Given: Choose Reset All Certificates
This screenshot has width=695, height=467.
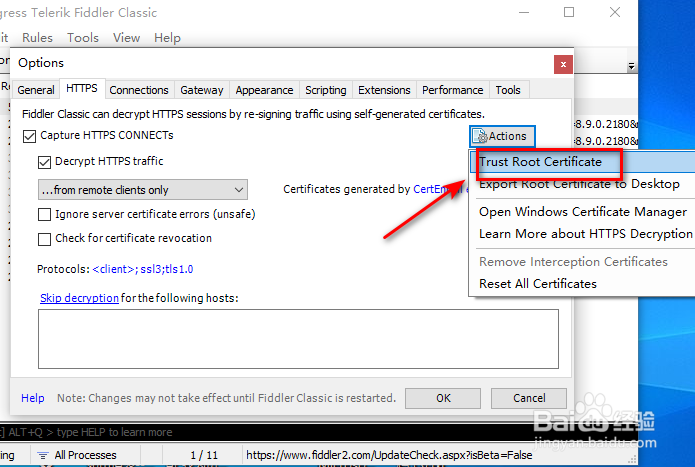Looking at the screenshot, I should [582, 284].
